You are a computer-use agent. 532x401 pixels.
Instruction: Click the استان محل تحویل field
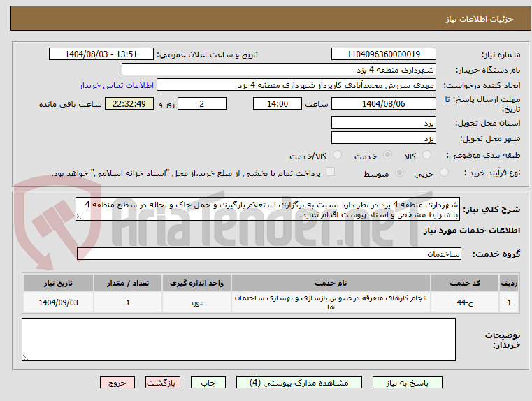pos(383,122)
